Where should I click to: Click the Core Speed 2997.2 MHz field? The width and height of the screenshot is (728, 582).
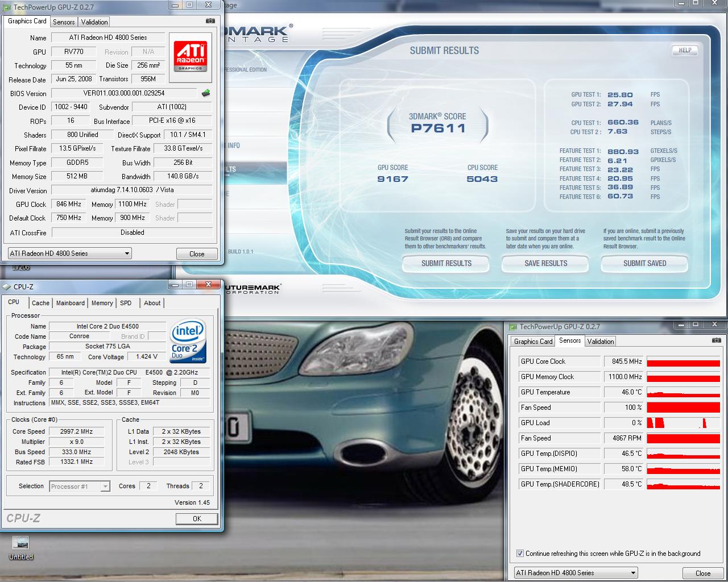tap(76, 431)
